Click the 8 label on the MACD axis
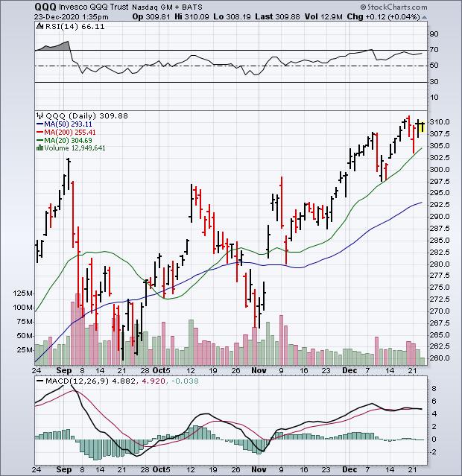Screen dimensions: 462x476 434,389
